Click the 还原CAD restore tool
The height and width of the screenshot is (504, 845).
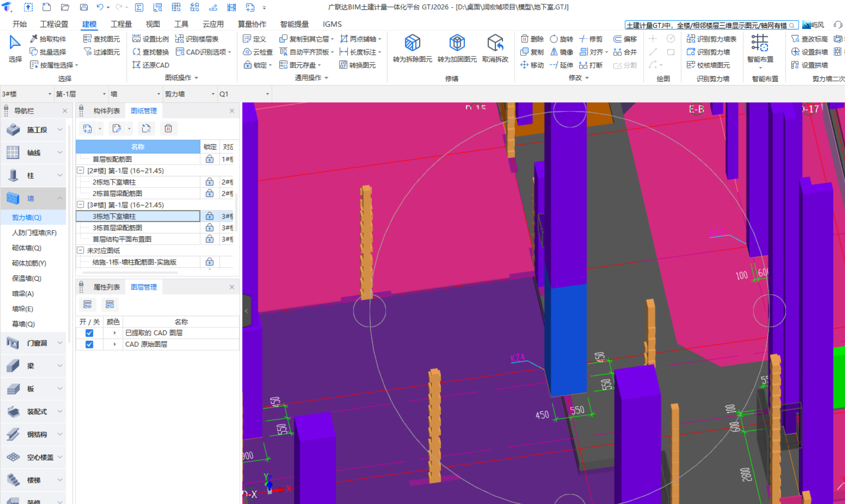(151, 65)
